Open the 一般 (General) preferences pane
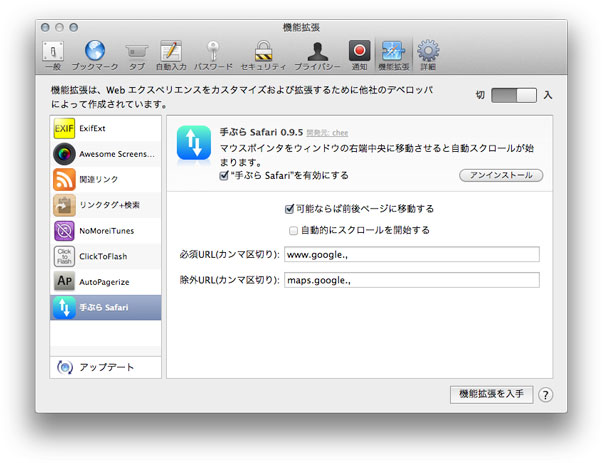This screenshot has height=463, width=602. tap(53, 56)
